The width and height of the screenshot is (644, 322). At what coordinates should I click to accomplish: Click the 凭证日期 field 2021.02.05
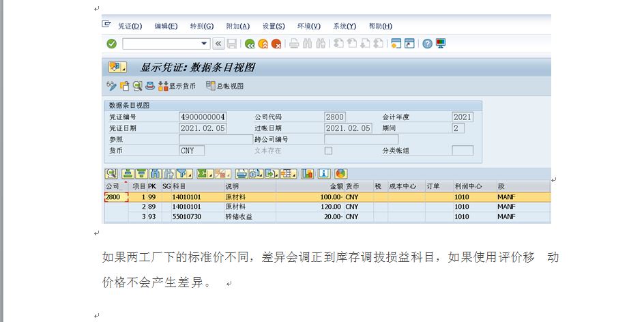click(x=203, y=128)
